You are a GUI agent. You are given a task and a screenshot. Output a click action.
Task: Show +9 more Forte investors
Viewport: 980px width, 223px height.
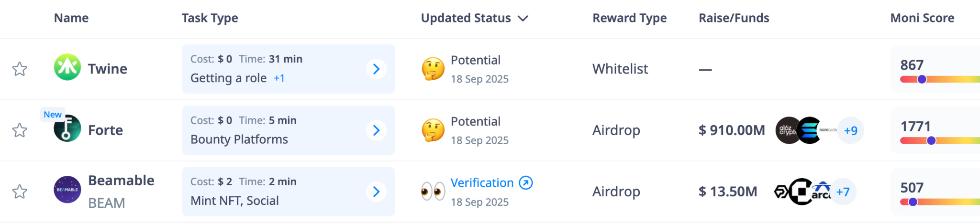pyautogui.click(x=851, y=130)
